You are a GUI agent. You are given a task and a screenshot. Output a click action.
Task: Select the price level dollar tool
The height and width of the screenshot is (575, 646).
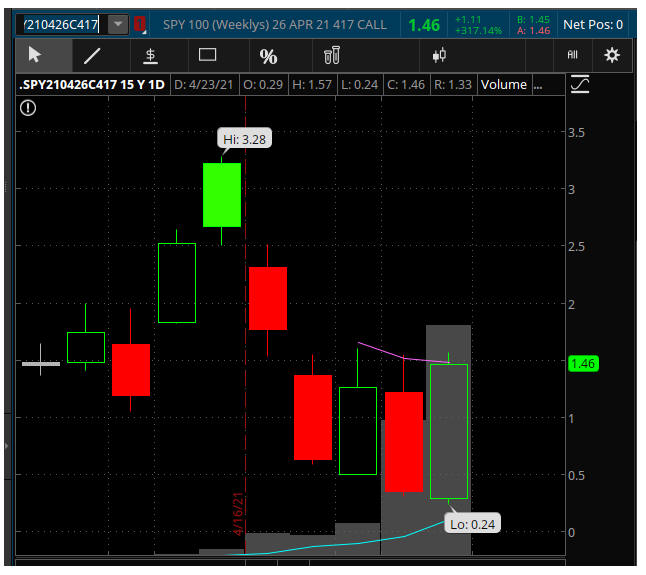pos(150,56)
